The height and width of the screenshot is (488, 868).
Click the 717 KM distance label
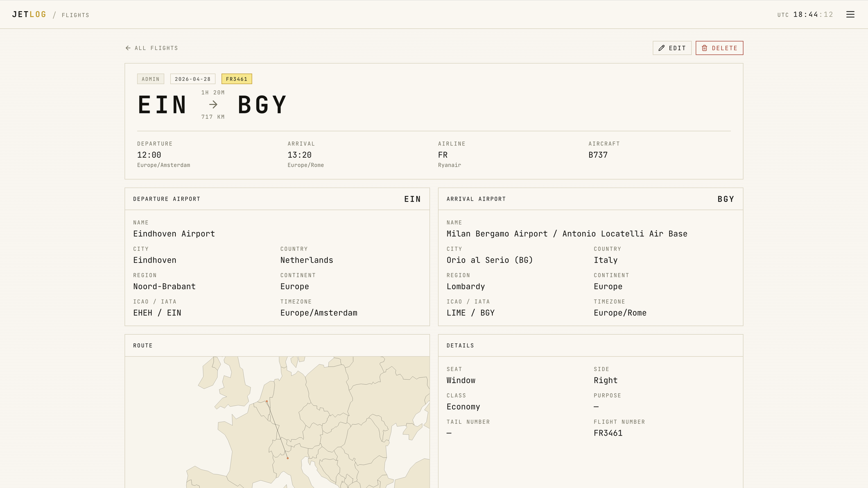tap(213, 117)
